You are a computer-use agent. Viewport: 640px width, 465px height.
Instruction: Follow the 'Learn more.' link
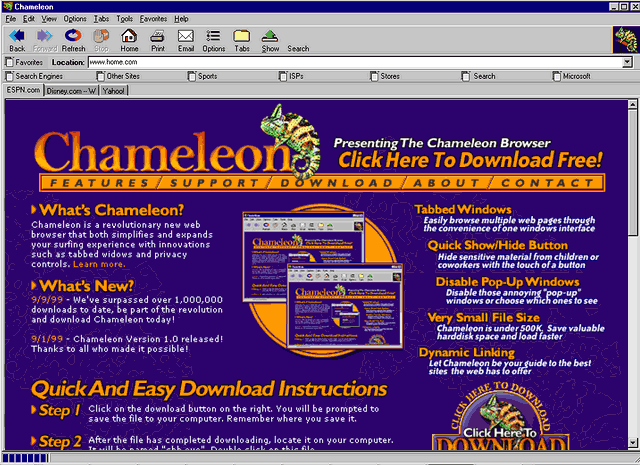pyautogui.click(x=99, y=264)
